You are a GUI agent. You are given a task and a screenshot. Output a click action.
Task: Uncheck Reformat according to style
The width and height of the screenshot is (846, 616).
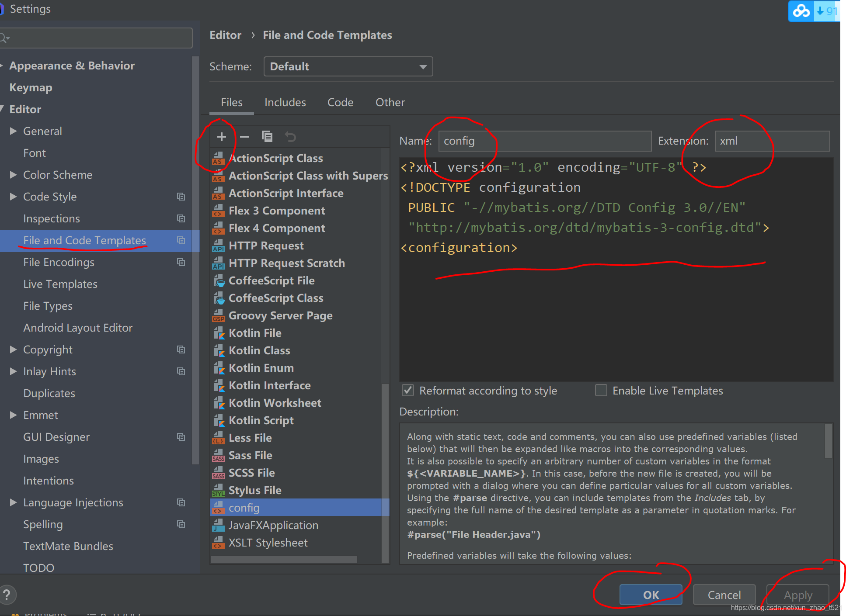click(407, 390)
